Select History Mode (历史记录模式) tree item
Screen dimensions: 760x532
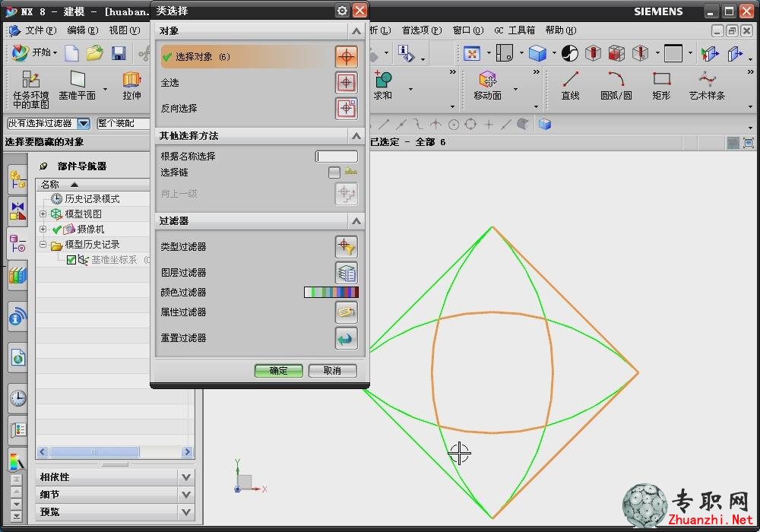[92, 198]
